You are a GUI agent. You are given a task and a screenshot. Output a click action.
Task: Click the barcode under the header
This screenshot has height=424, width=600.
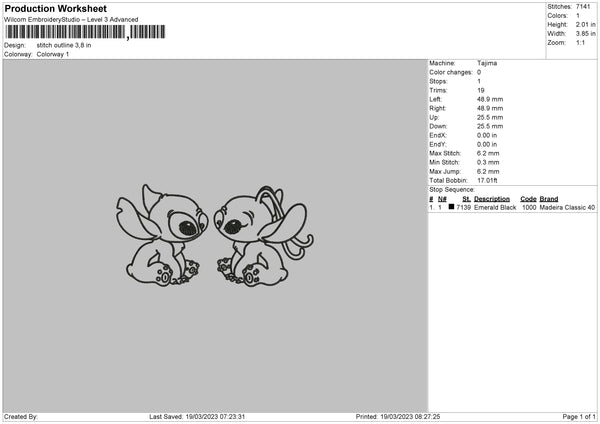click(86, 32)
